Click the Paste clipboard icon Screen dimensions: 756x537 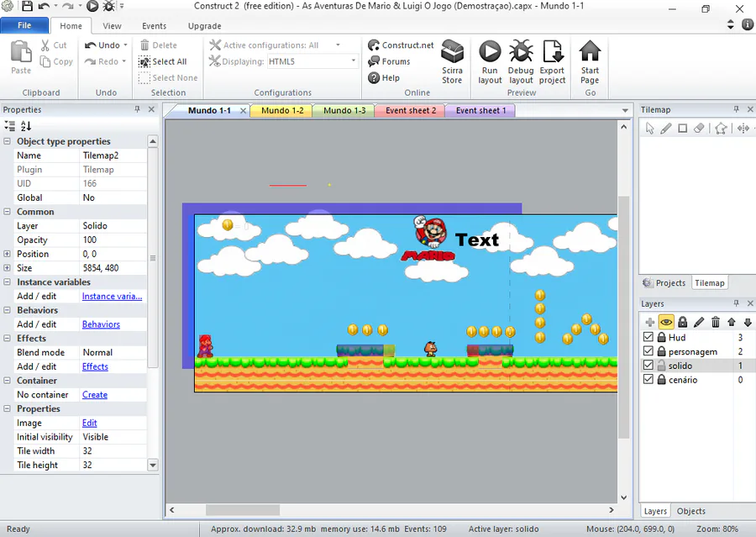click(x=21, y=52)
